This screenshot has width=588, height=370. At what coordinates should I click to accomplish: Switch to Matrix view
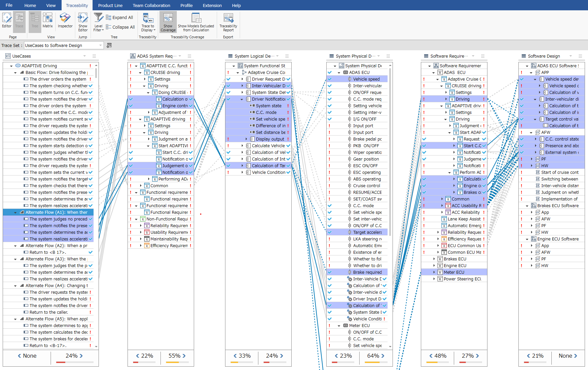[48, 21]
